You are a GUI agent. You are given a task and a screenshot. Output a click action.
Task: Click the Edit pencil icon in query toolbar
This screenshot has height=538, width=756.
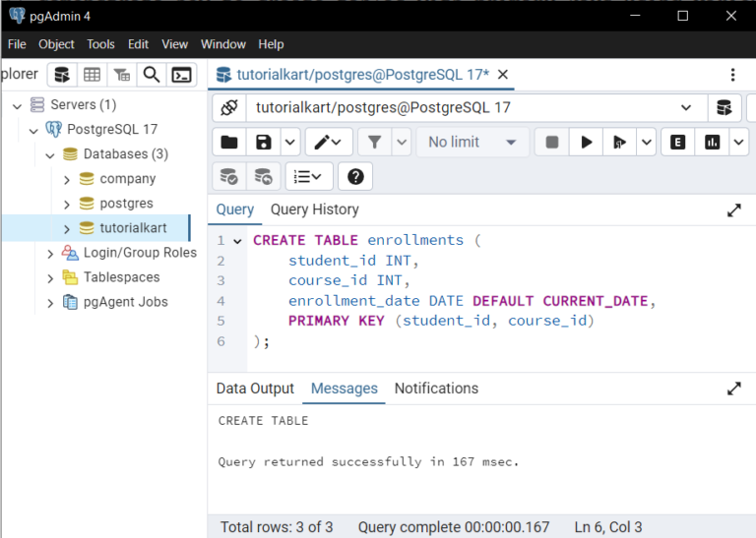pyautogui.click(x=329, y=142)
